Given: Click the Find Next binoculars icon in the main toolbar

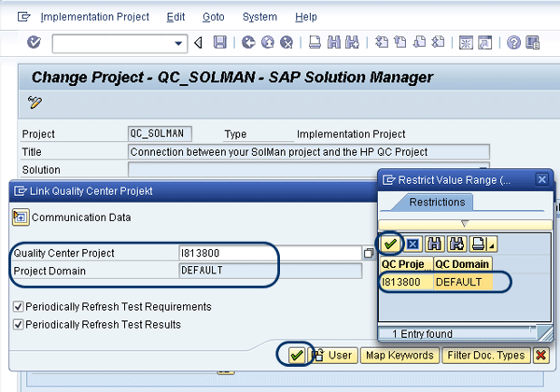Looking at the screenshot, I should pos(352,43).
